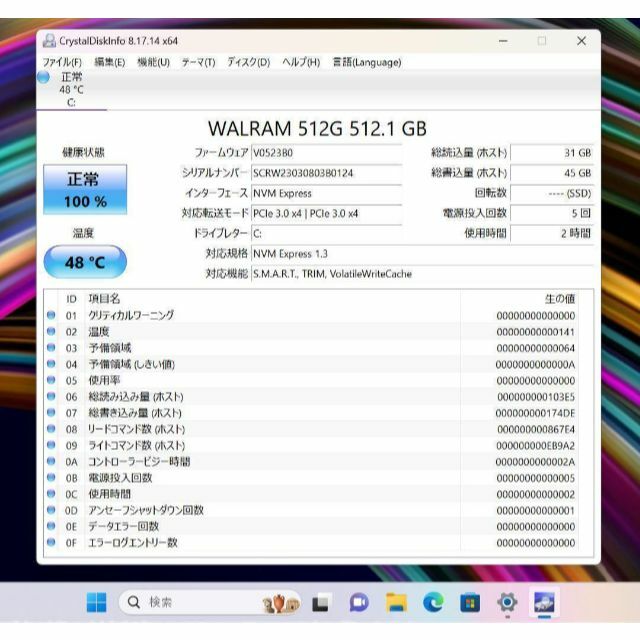Click the transfer mode field PCIe 3.0 x4
Screen dimensions: 640x640
point(327,213)
